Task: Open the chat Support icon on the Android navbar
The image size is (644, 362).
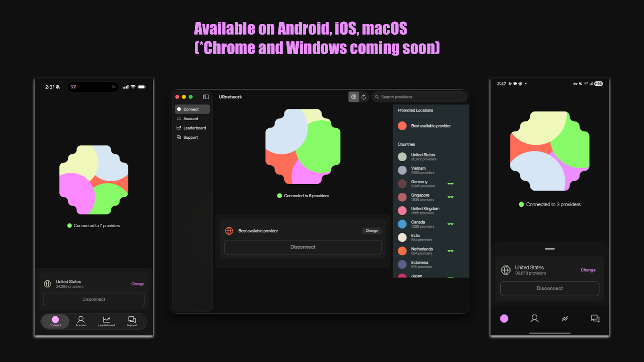Action: pyautogui.click(x=594, y=318)
